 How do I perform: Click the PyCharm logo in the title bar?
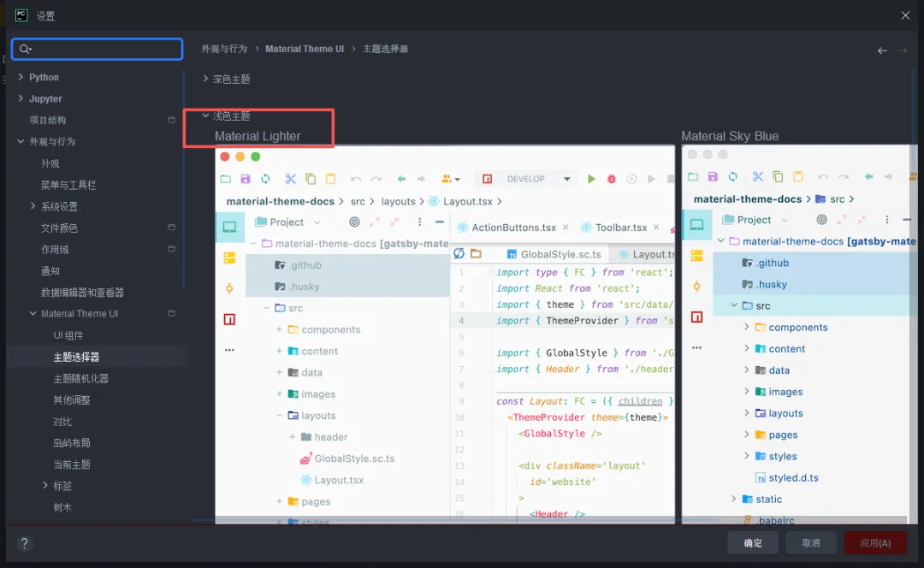click(21, 15)
